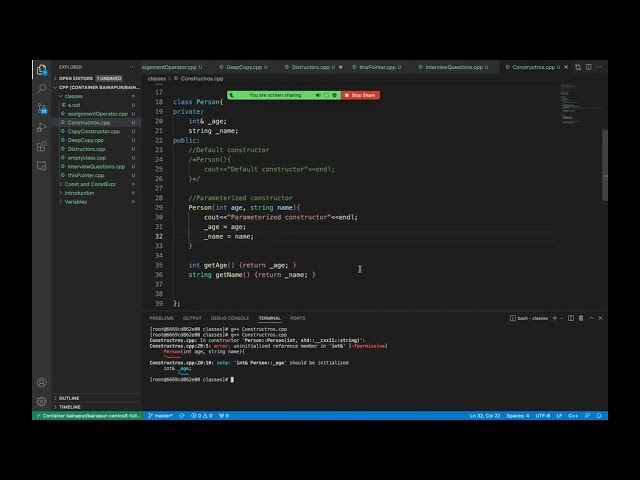Open the Accounts menu icon
This screenshot has width=640, height=480.
[41, 382]
